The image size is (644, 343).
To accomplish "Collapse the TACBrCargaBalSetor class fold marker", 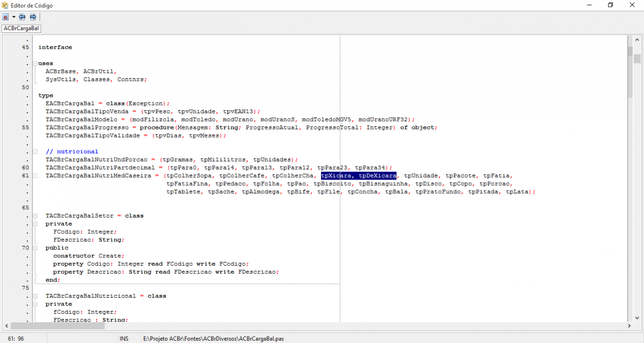I will (35, 216).
